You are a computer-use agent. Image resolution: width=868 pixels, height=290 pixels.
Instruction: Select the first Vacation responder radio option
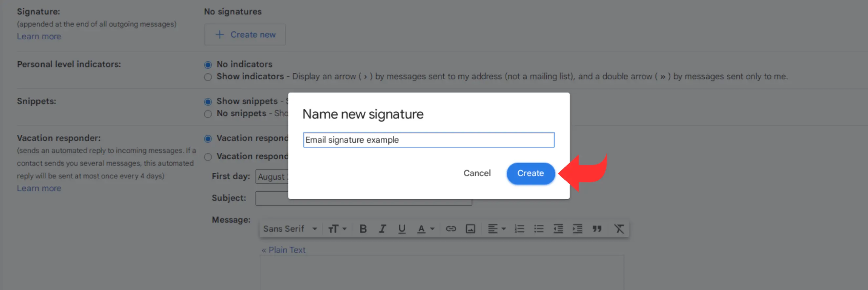point(208,139)
